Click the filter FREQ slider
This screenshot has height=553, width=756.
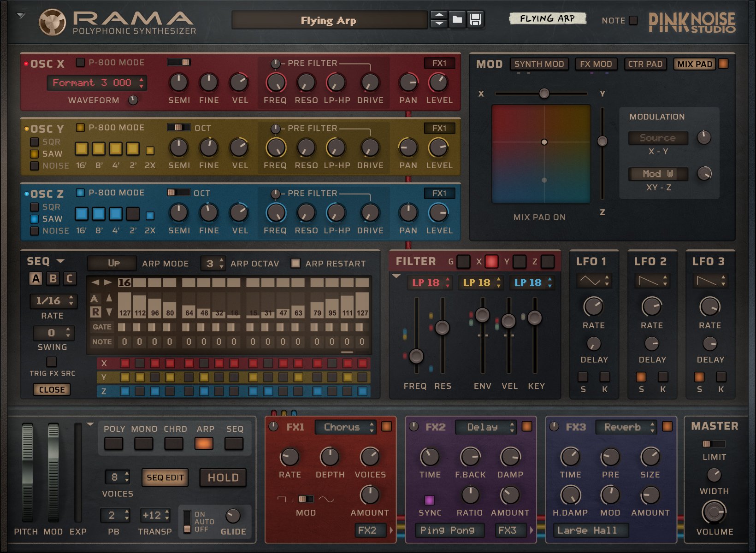pos(416,356)
